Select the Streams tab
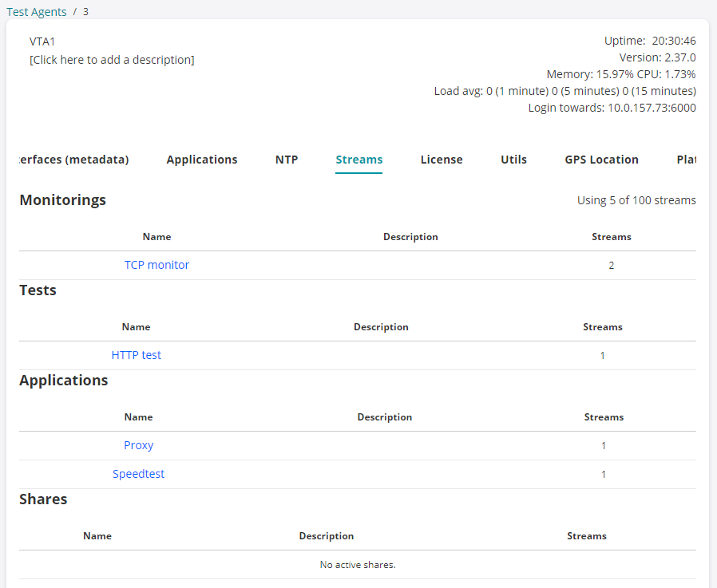717x588 pixels. click(359, 160)
